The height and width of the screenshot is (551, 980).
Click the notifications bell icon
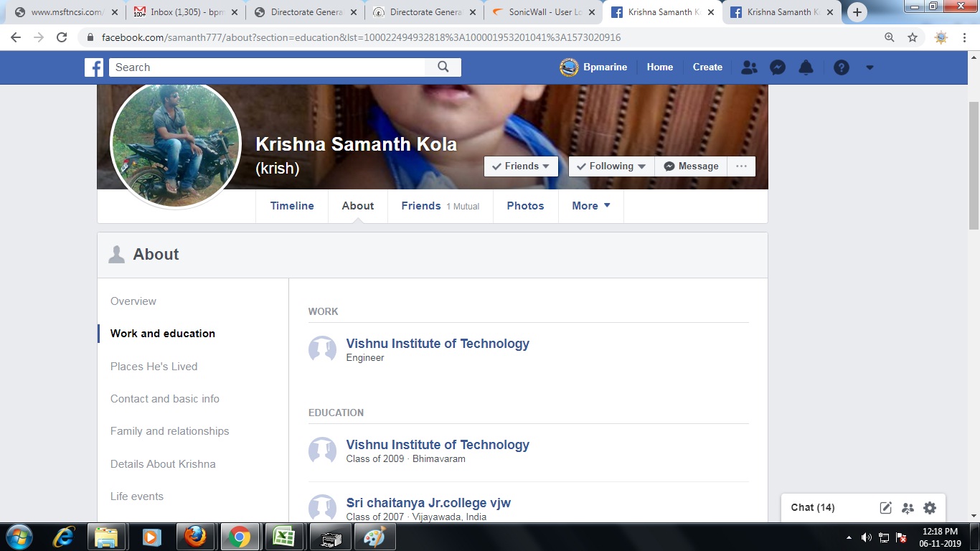806,67
